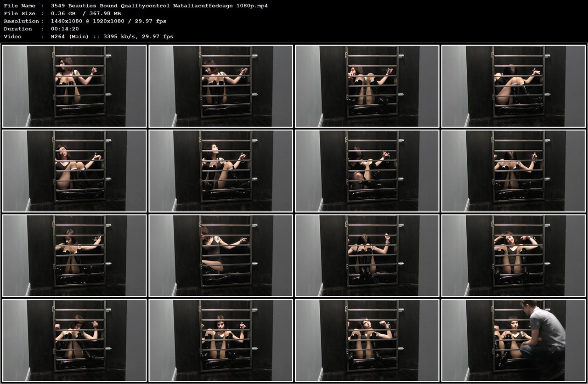Select the file size value 367.98 MB
Image resolution: width=588 pixels, height=384 pixels.
click(102, 14)
